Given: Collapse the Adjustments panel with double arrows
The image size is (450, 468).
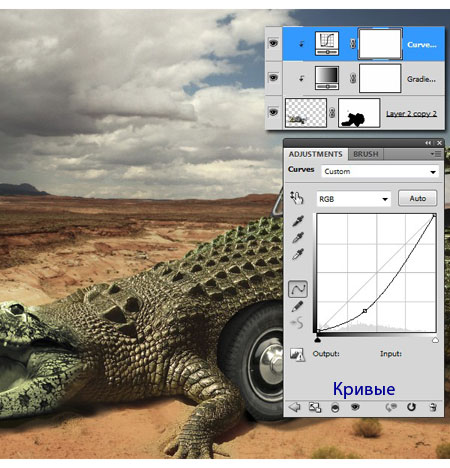Looking at the screenshot, I should pyautogui.click(x=428, y=143).
